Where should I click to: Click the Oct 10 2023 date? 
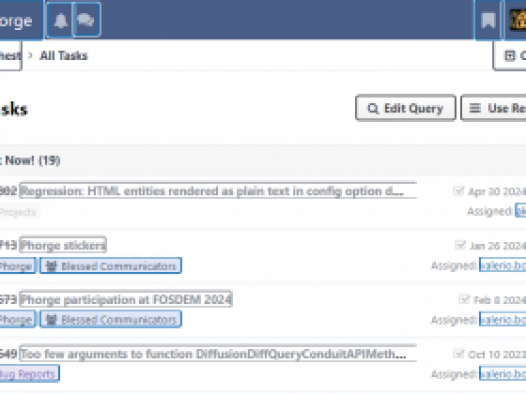click(497, 354)
